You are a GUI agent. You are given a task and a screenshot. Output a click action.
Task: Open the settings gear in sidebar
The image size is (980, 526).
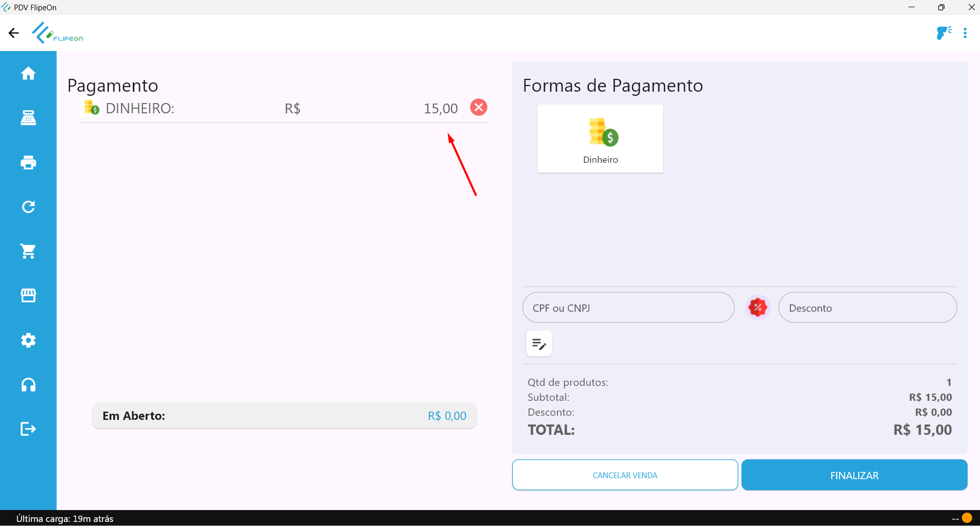[x=28, y=341]
